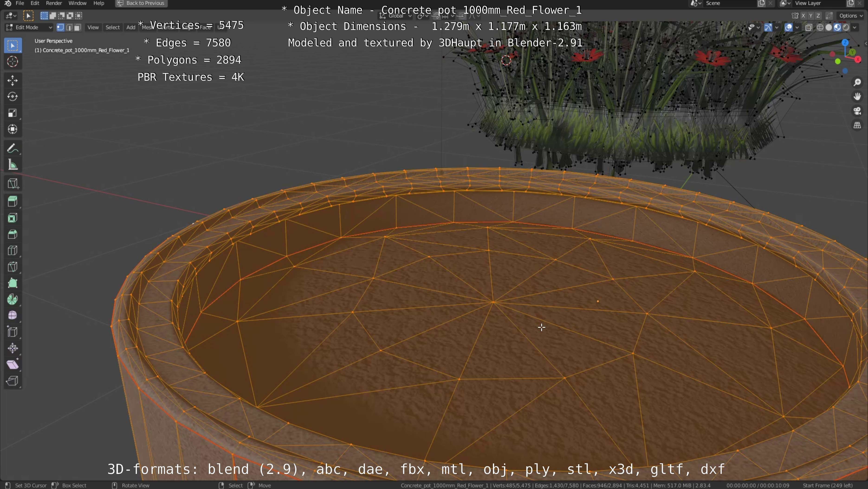
Task: Open the viewport View menu
Action: 93,28
